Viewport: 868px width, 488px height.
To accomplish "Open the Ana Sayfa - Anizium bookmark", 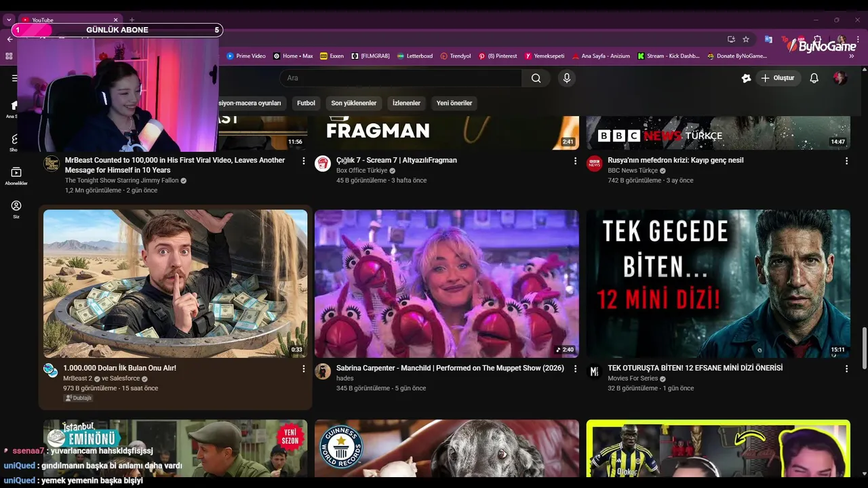I will tap(601, 56).
